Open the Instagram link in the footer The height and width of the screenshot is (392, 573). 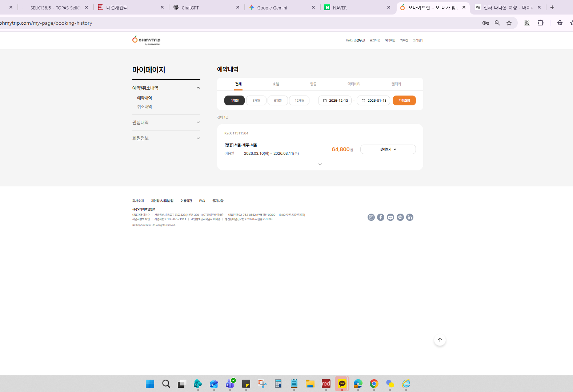(371, 217)
